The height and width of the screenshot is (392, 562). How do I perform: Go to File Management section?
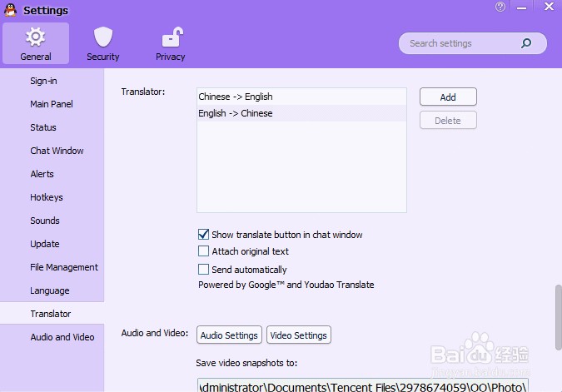click(64, 267)
